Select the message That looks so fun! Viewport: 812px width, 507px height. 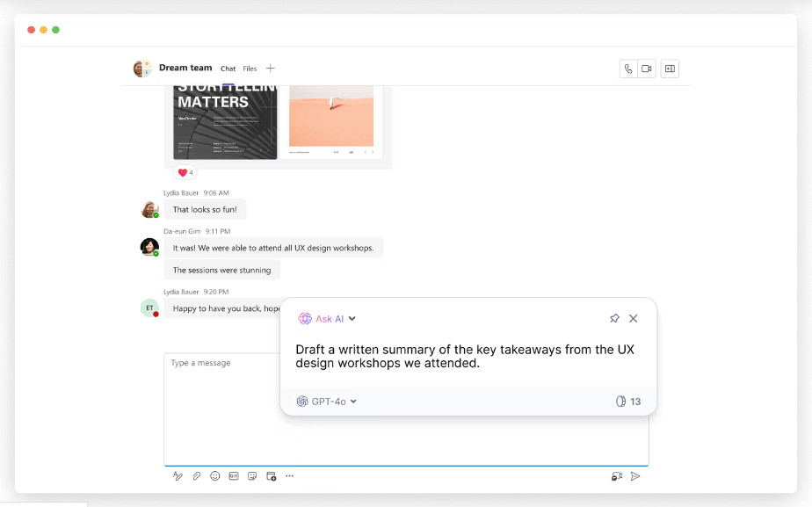(x=205, y=209)
